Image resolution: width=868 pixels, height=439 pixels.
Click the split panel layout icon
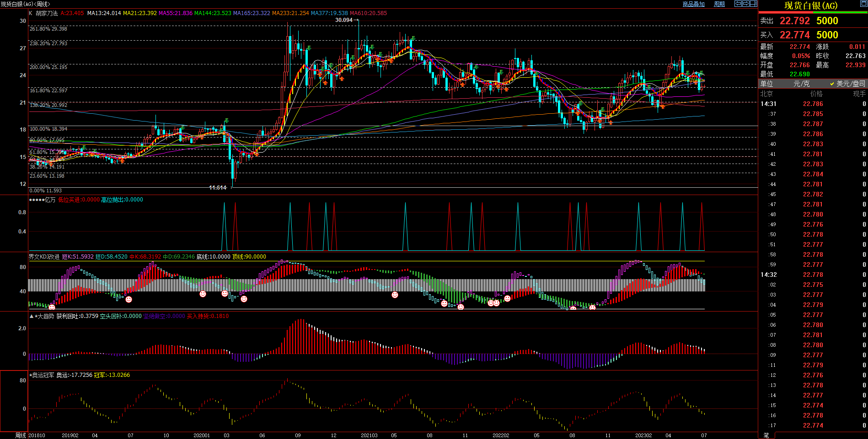point(754,4)
